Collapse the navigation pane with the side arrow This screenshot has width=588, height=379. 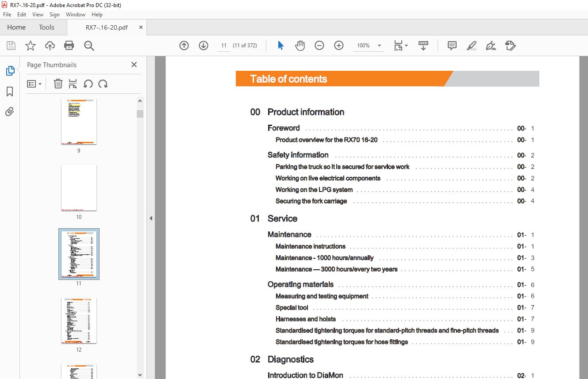(150, 218)
